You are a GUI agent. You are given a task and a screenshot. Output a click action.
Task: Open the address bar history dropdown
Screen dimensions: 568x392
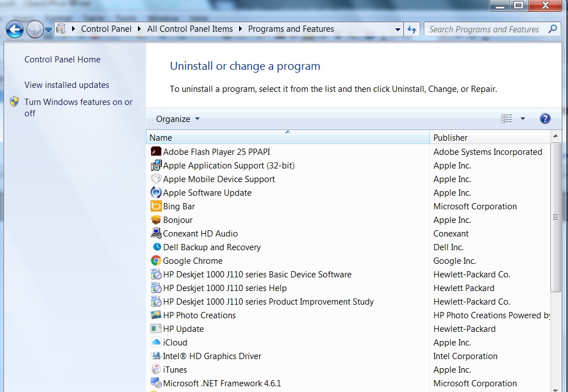(x=398, y=29)
